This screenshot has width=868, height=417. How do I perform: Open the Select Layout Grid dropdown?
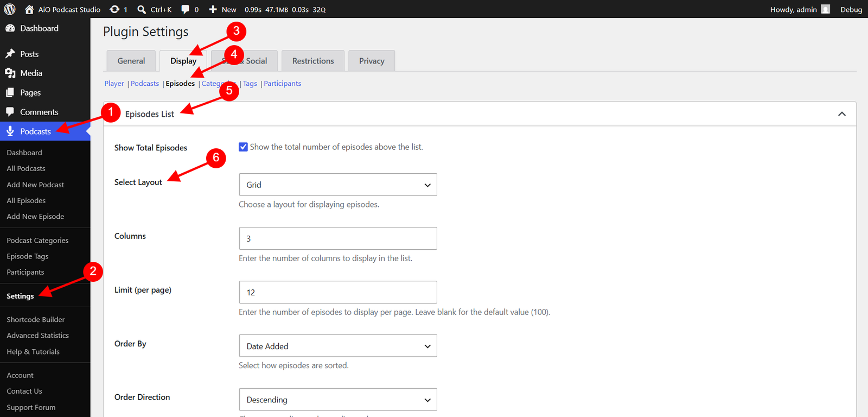tap(338, 185)
